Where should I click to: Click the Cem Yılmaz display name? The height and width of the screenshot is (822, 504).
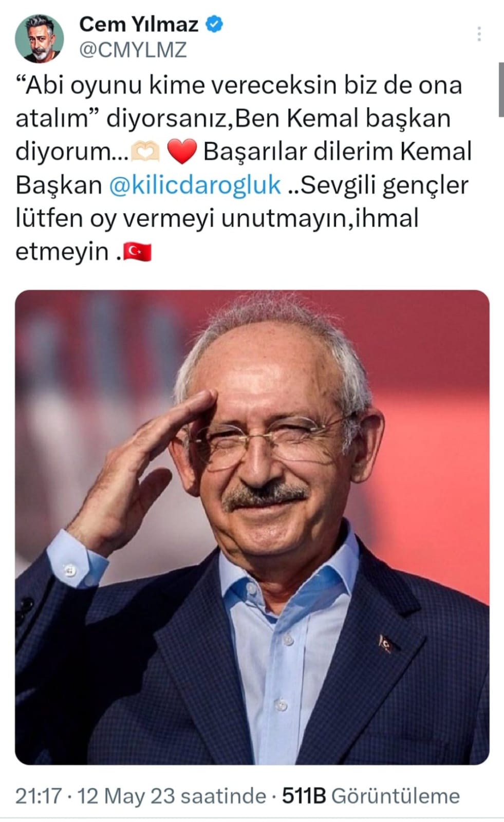point(139,24)
